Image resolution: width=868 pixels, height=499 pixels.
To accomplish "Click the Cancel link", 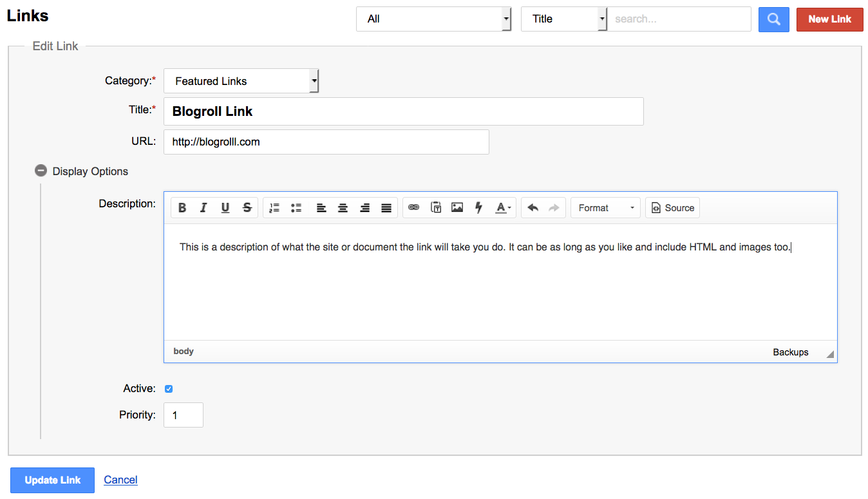I will click(120, 480).
